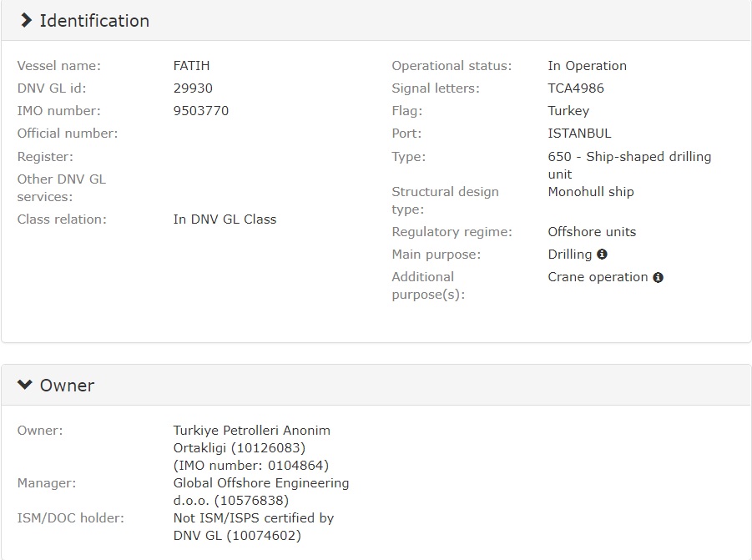Click the In DNV GL Class relation value
Viewport: 752px width, 560px height.
point(225,219)
